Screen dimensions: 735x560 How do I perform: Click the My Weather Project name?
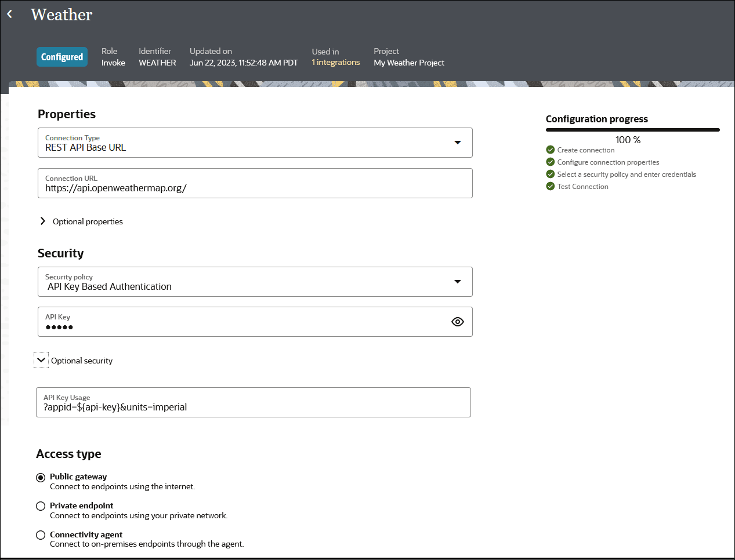(409, 63)
